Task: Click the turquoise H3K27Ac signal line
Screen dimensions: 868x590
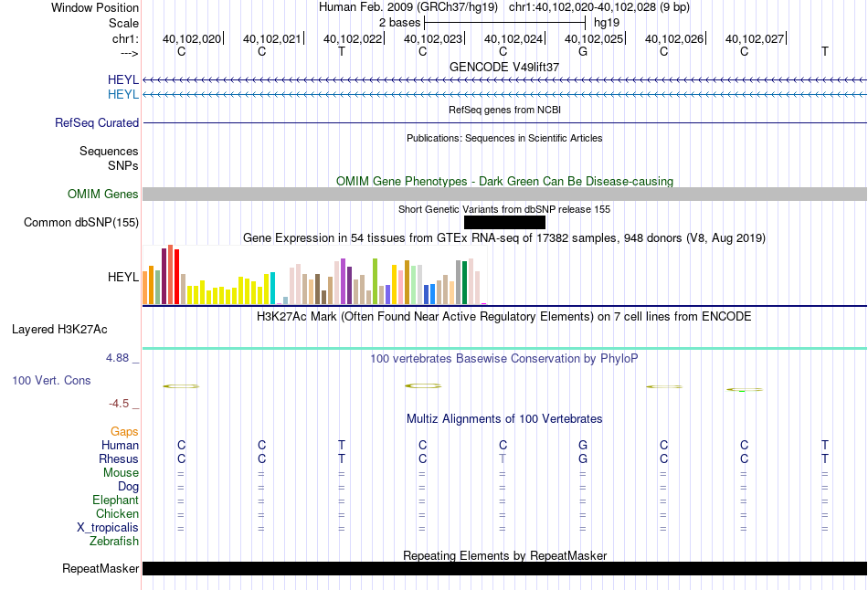Action: pyautogui.click(x=505, y=348)
